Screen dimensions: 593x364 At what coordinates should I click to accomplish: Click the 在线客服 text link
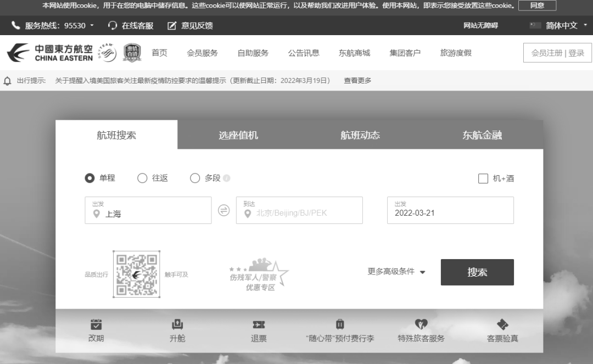(x=138, y=25)
